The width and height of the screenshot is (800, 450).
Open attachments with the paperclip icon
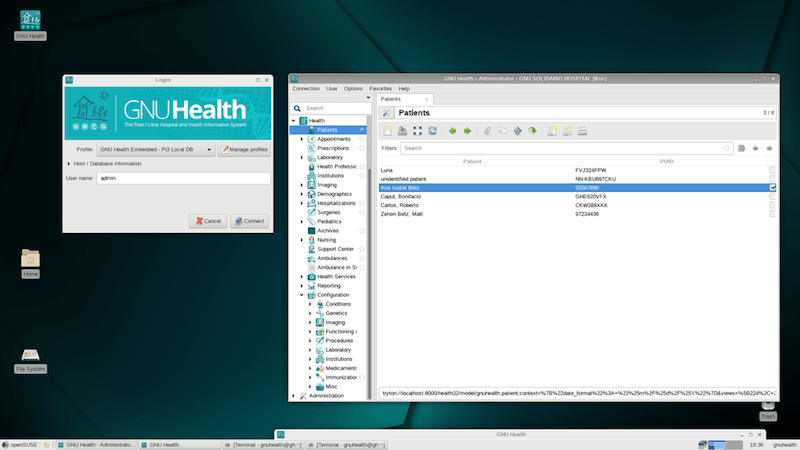pyautogui.click(x=487, y=131)
